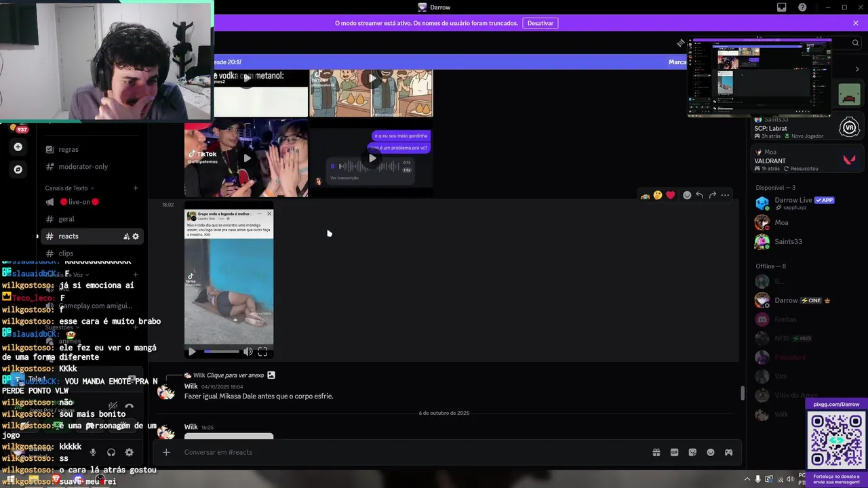Create invite for the reacts channel

coord(126,237)
